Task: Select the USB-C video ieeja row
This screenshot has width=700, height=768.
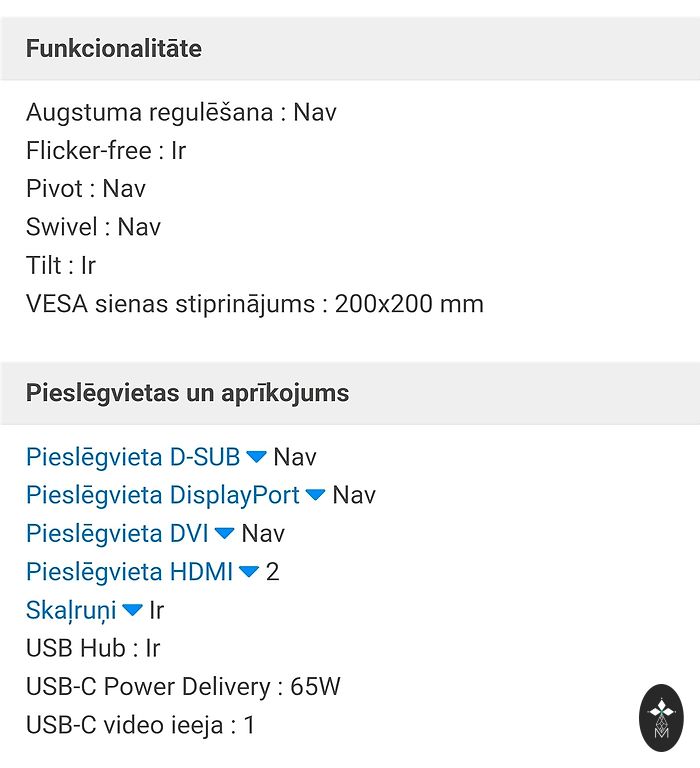Action: 140,725
